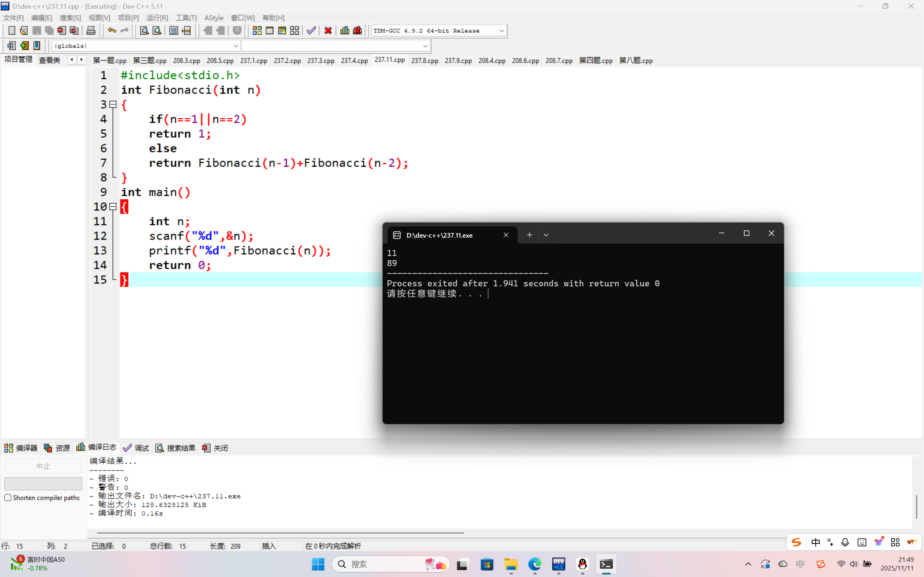Image resolution: width=924 pixels, height=577 pixels.
Task: Click the 关闭 button in bottom panel
Action: click(215, 448)
